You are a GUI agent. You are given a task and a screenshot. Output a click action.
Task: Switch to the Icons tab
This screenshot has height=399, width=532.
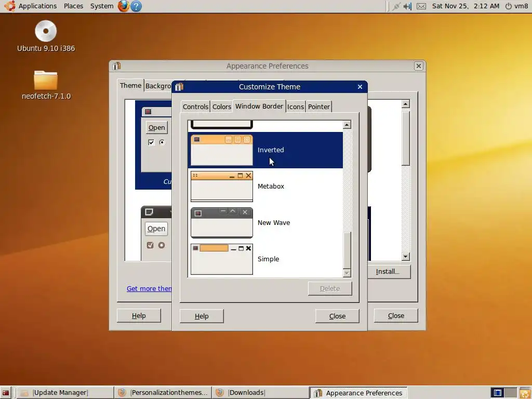[x=296, y=107]
